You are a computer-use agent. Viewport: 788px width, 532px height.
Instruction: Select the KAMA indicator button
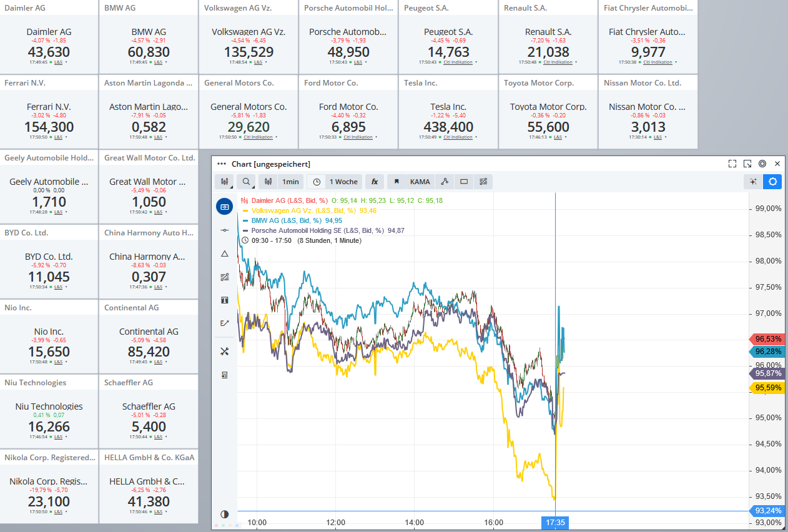(x=420, y=182)
